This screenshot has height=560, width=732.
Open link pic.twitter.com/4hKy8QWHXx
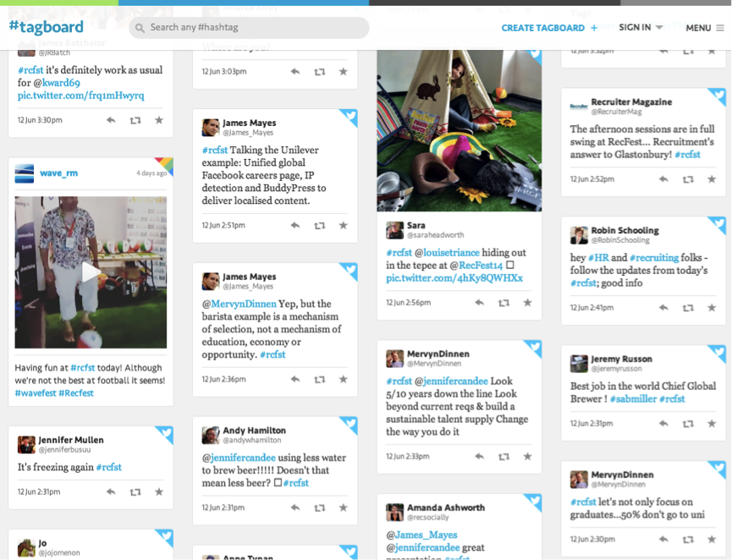454,277
